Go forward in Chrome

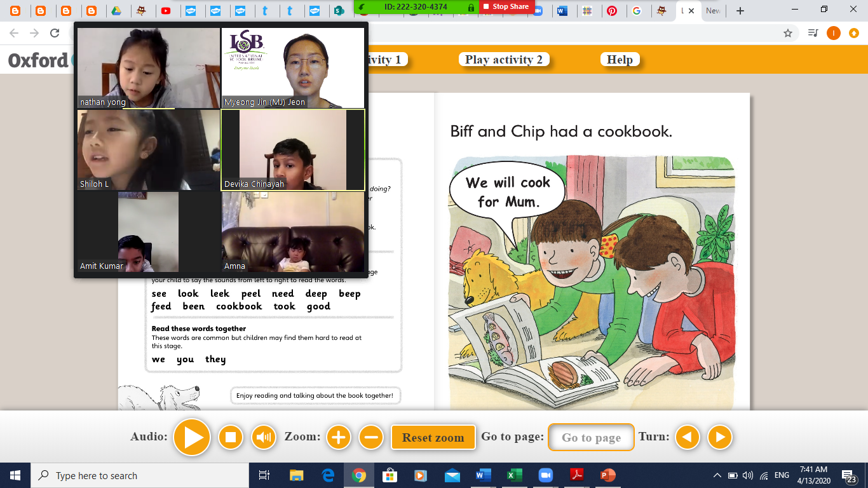click(x=34, y=33)
